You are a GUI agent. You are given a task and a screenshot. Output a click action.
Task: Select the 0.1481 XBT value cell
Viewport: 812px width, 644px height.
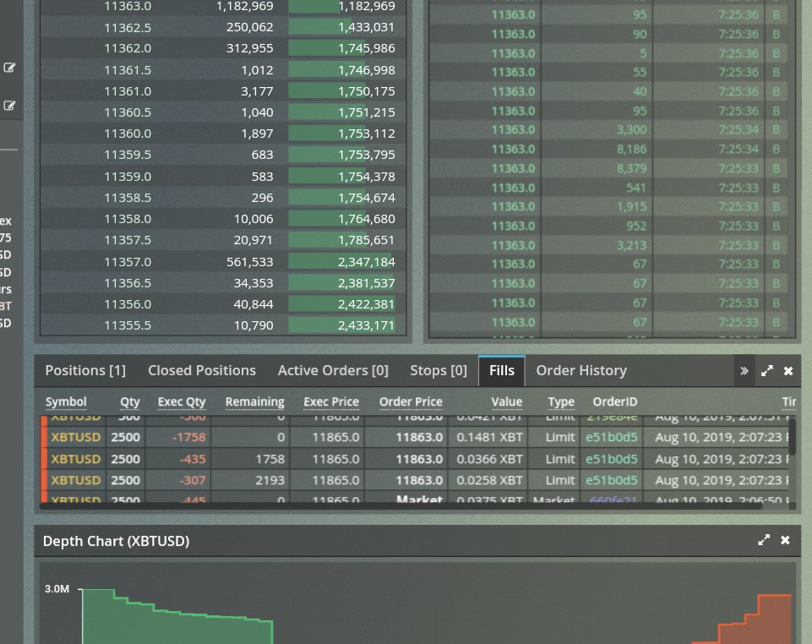(x=489, y=437)
